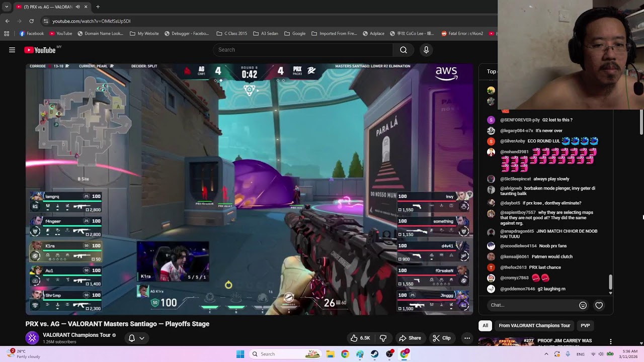Open the browser tab search dropdown
Viewport: 644px width, 362px height.
point(6,7)
